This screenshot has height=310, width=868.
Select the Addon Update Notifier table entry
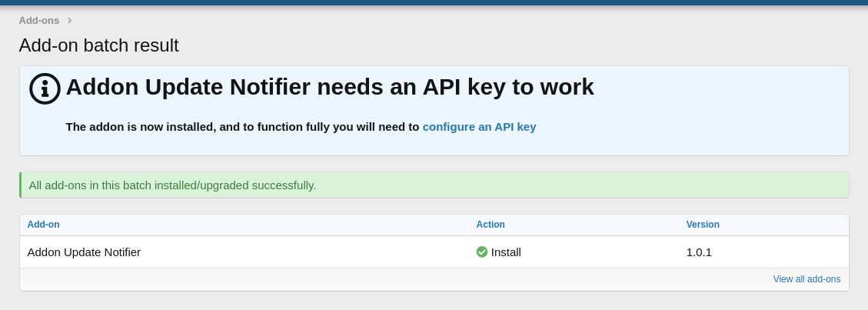point(84,252)
